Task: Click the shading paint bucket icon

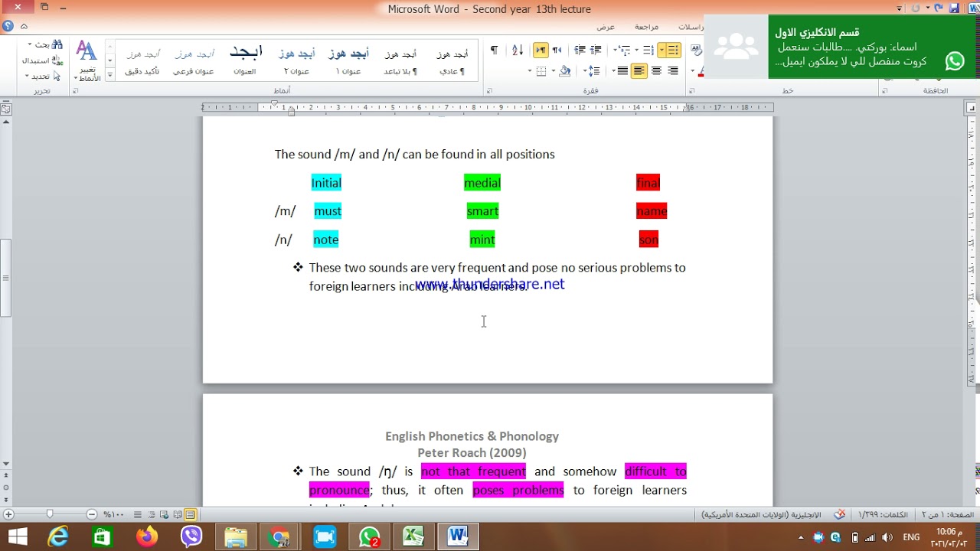Action: (565, 71)
